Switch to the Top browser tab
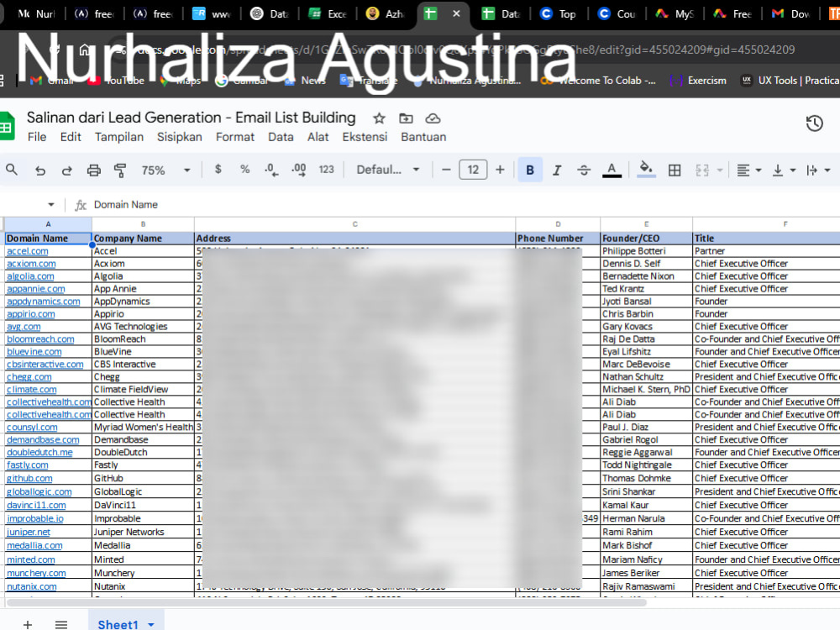The width and height of the screenshot is (840, 630). pos(559,14)
